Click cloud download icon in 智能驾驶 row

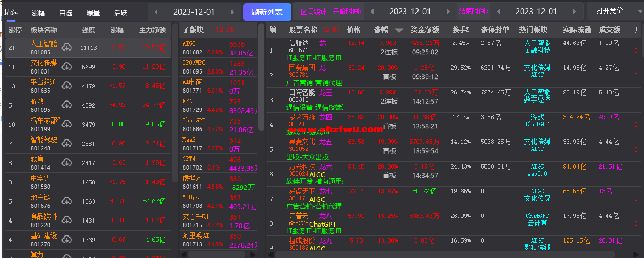tap(67, 143)
